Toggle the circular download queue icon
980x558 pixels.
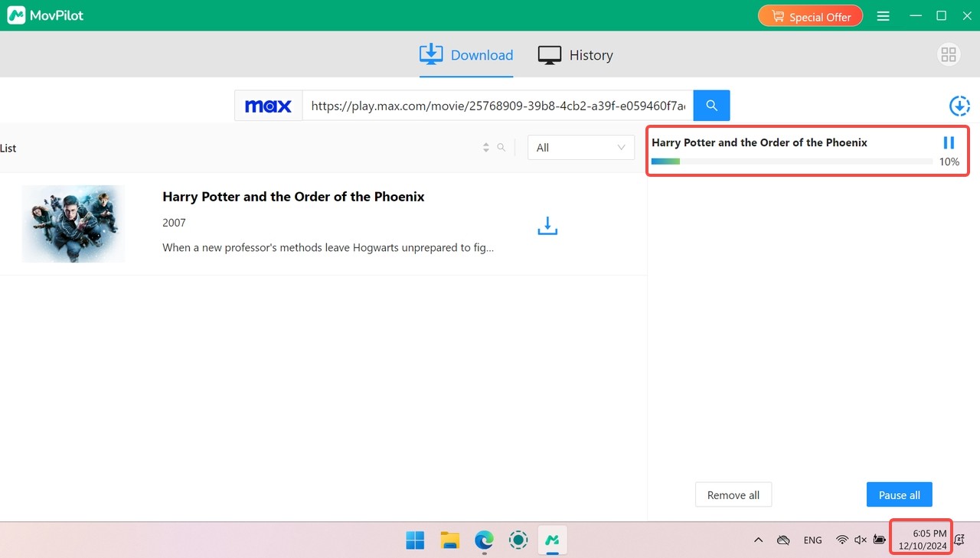click(959, 106)
